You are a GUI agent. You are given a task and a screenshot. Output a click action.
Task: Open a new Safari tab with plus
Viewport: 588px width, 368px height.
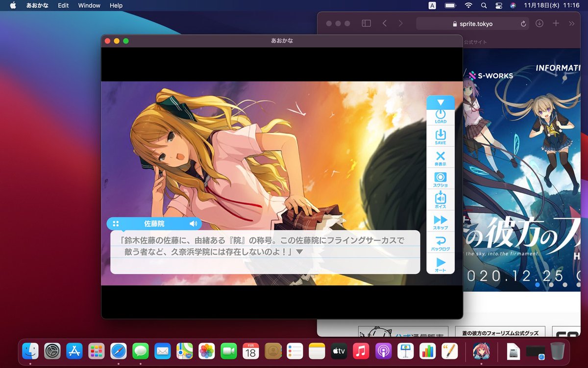pyautogui.click(x=556, y=23)
